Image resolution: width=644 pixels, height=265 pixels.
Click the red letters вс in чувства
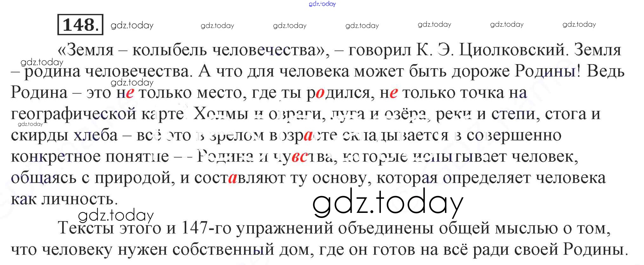coord(300,157)
